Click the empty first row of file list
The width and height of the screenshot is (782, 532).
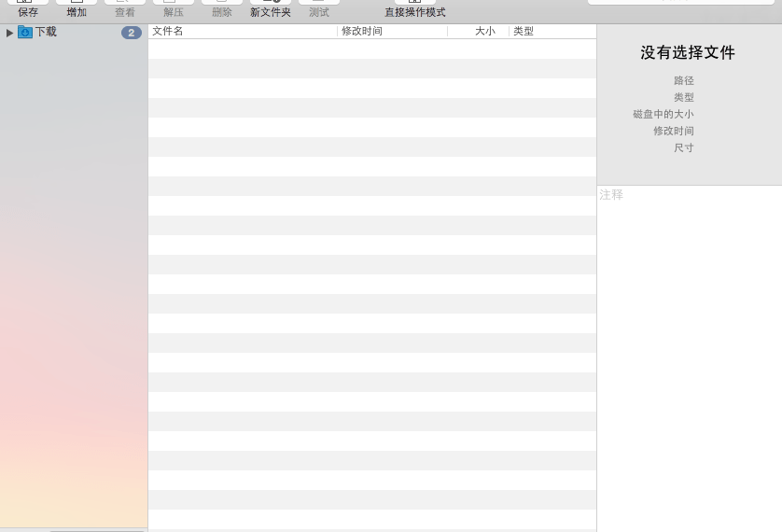coord(371,49)
